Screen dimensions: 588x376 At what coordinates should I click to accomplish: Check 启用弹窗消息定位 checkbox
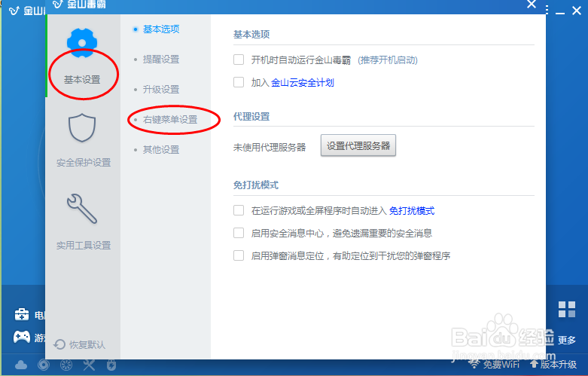pyautogui.click(x=239, y=255)
